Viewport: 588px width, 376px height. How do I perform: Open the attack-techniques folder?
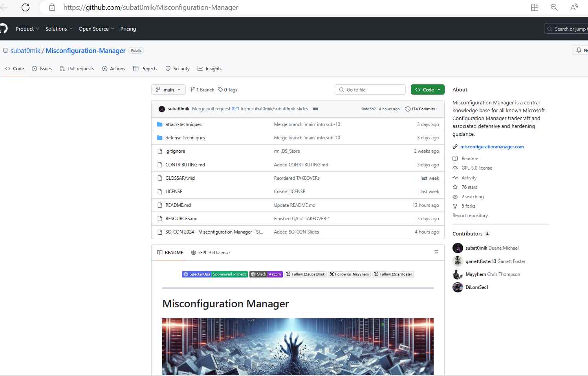[183, 124]
